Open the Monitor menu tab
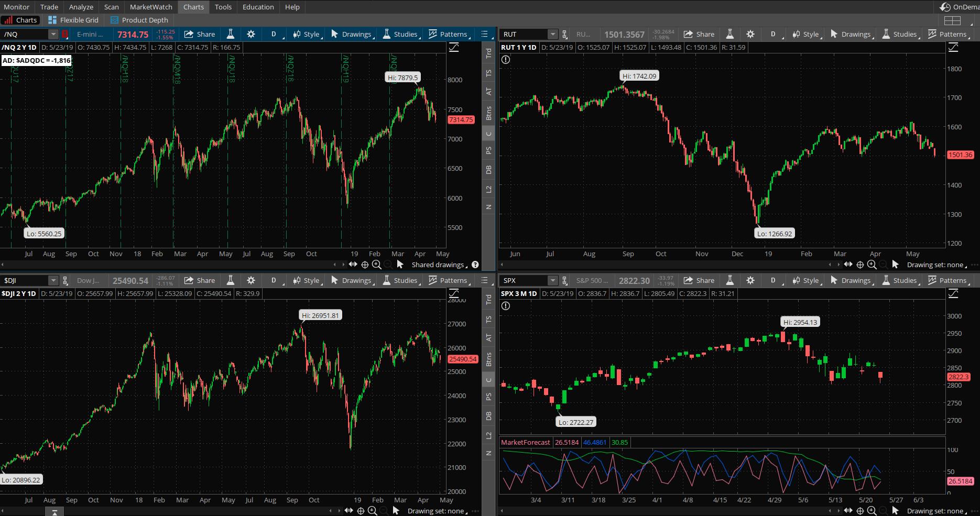The width and height of the screenshot is (980, 516). (16, 7)
